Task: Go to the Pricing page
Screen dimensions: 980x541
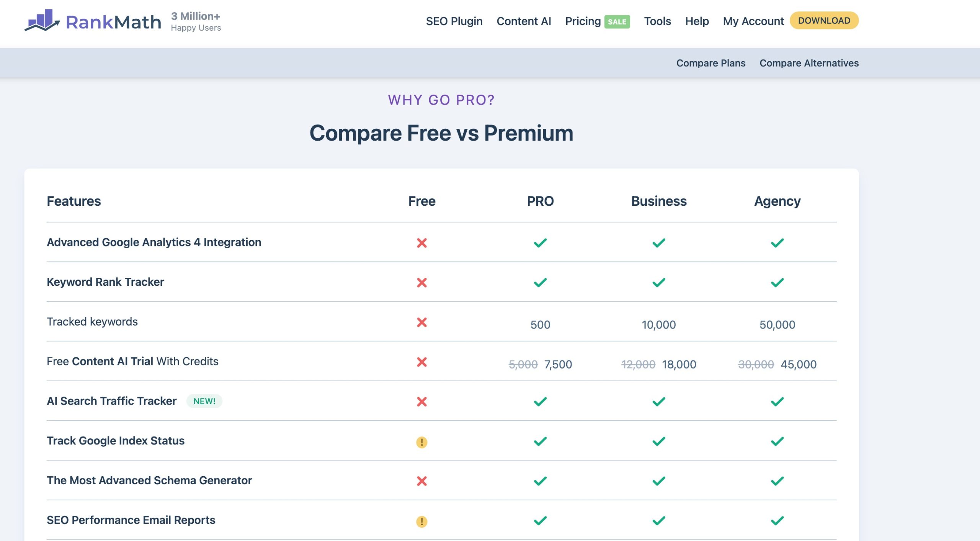Action: [x=583, y=21]
